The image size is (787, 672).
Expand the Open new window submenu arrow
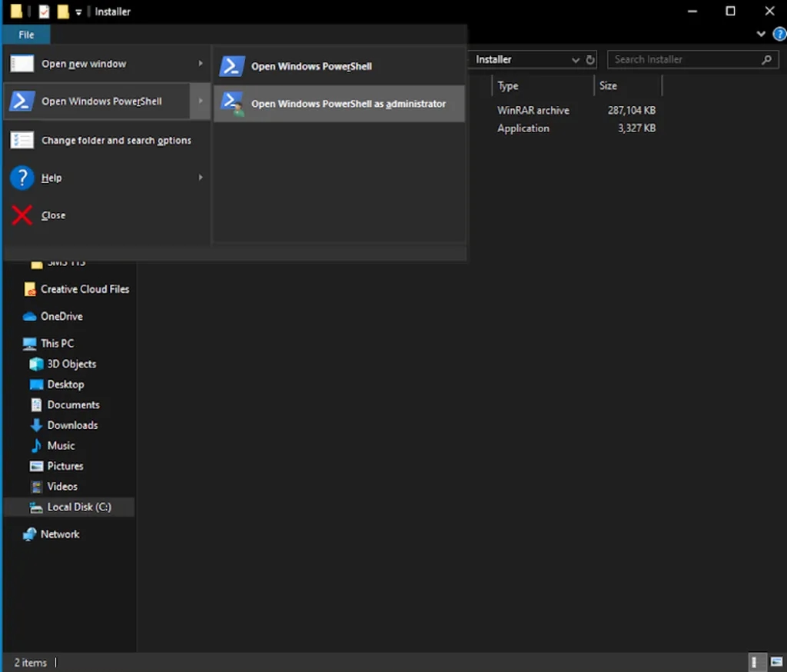point(201,64)
